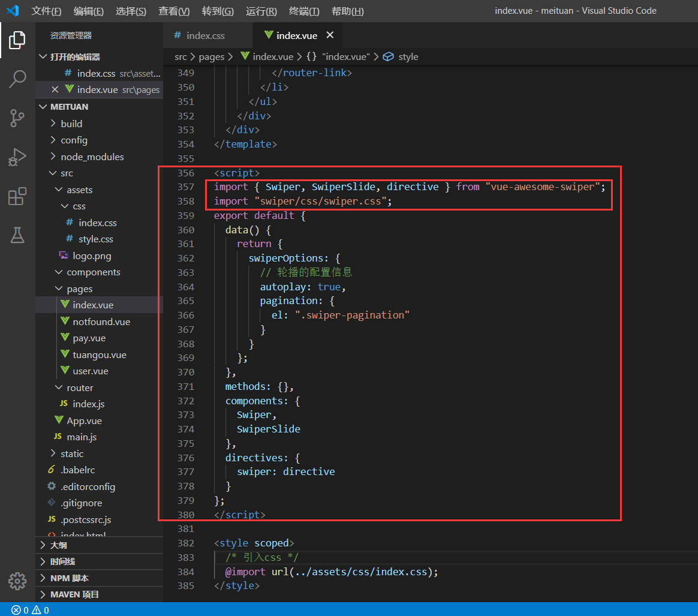
Task: Click line number 372 in the gutter
Action: coord(186,401)
